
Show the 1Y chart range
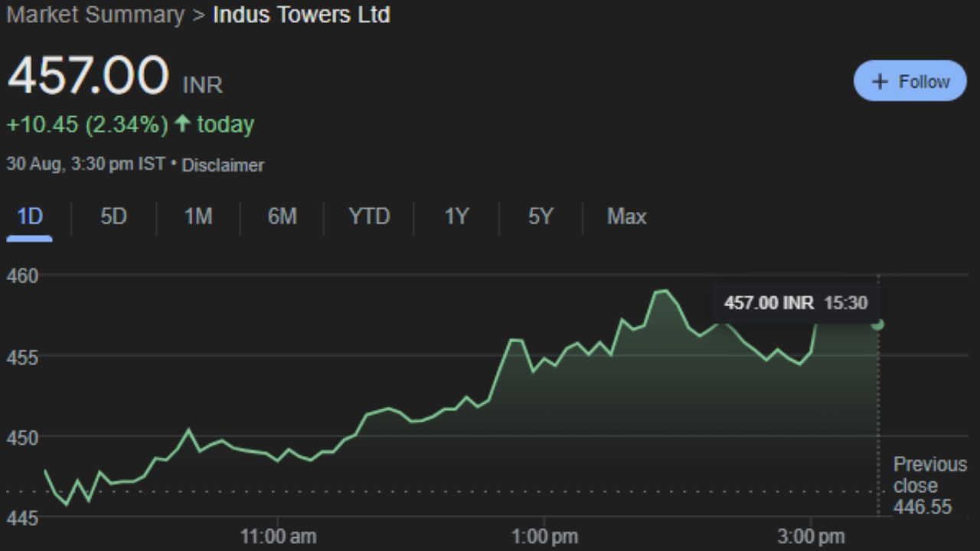pos(456,217)
